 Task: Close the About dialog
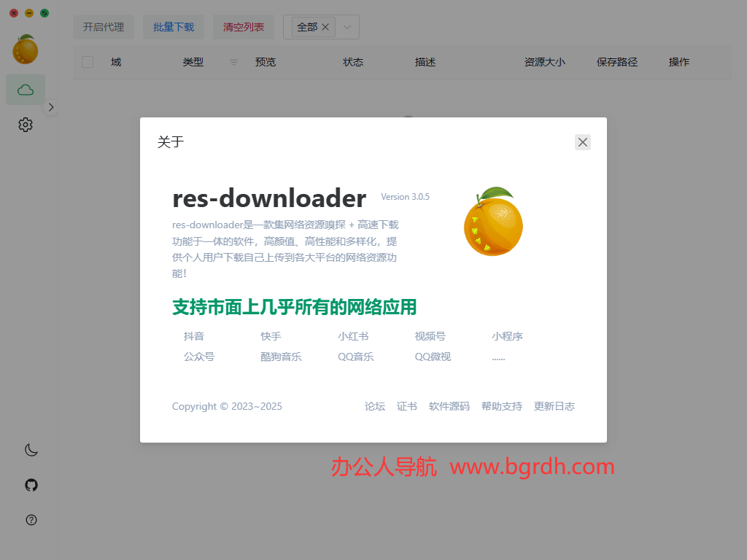pyautogui.click(x=582, y=142)
